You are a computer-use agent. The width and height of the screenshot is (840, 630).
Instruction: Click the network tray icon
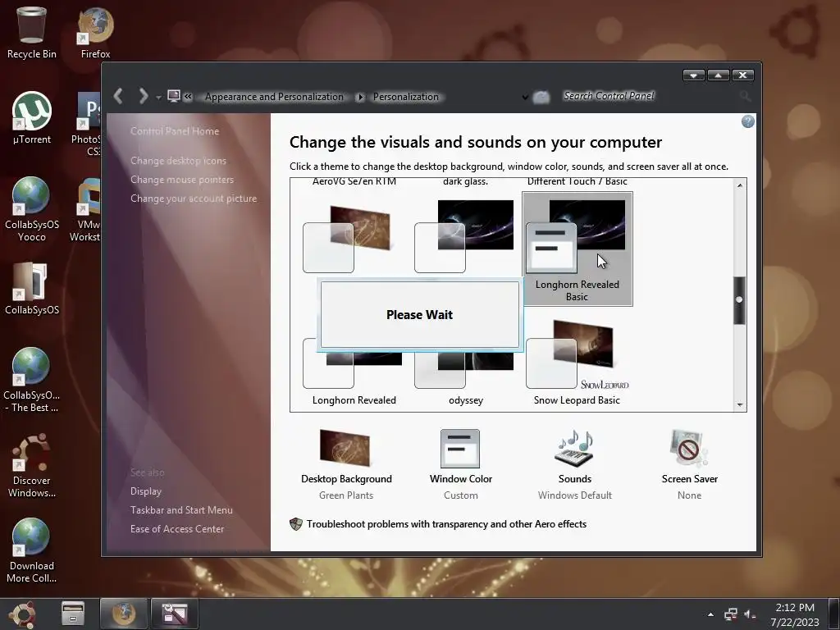pos(731,614)
